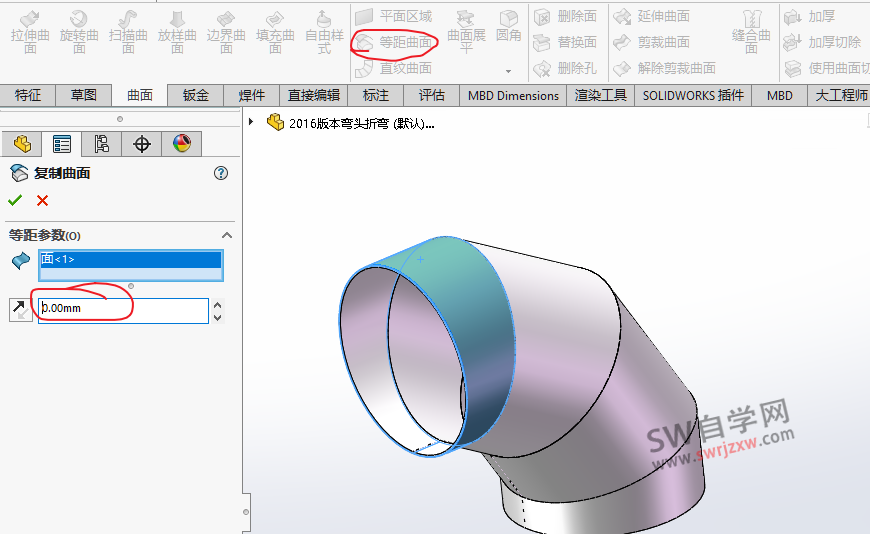The image size is (870, 534).
Task: Click the 2016版本弯头折弯 part name
Action: [361, 123]
